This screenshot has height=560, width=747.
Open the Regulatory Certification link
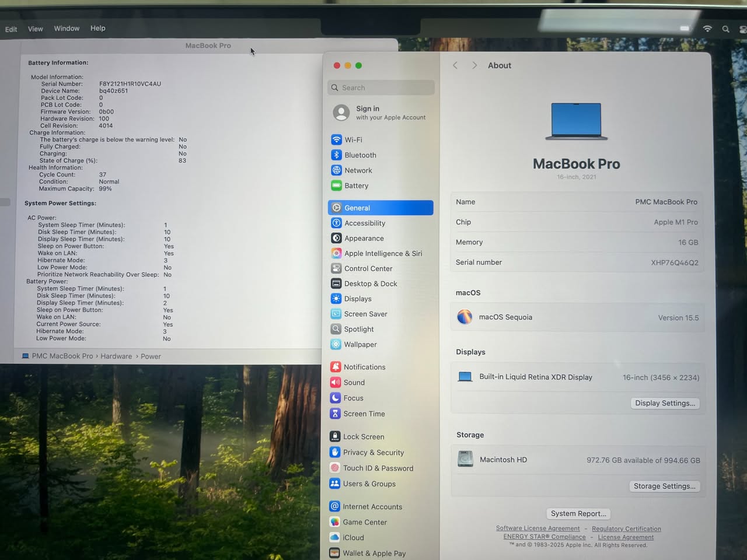626,529
